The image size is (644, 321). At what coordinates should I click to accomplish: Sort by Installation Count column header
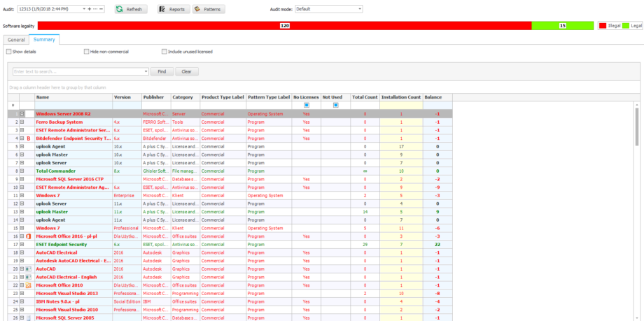(401, 97)
